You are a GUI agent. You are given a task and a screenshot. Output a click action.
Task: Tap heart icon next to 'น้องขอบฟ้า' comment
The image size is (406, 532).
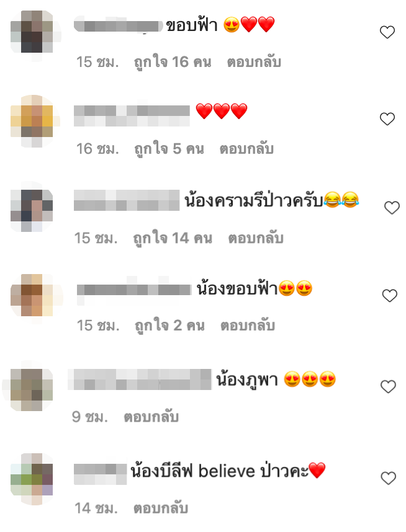tap(390, 296)
